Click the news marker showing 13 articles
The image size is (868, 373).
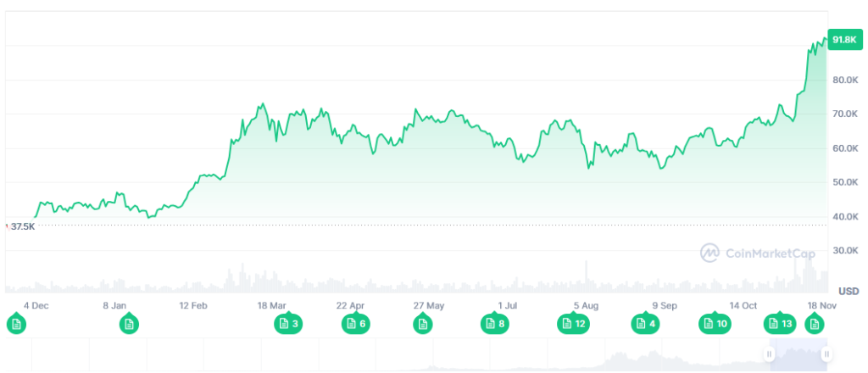779,323
